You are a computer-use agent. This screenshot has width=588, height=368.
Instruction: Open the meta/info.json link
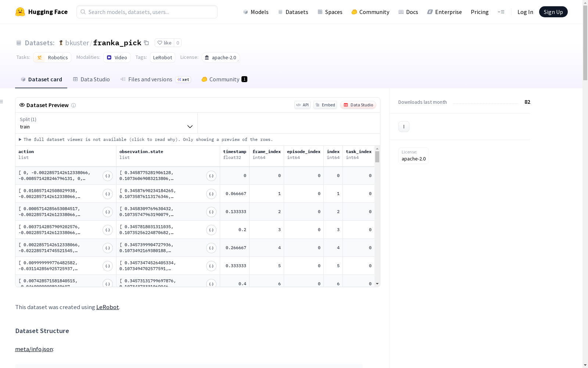tap(34, 349)
